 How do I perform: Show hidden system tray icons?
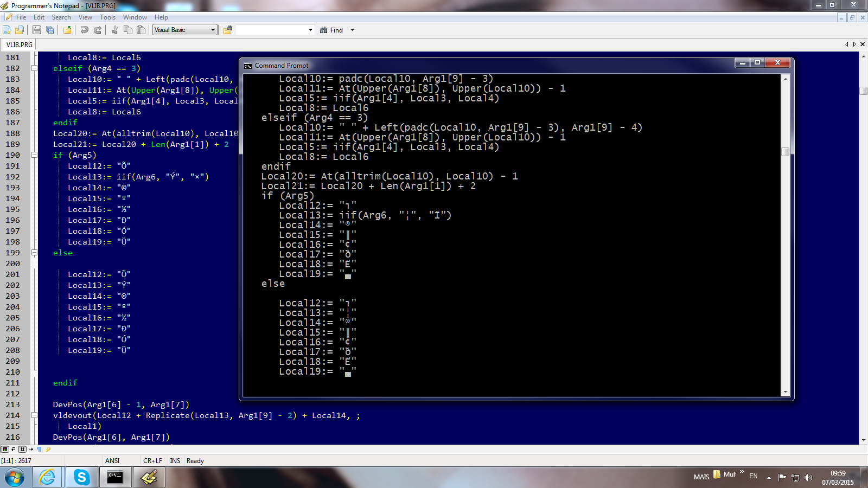769,477
